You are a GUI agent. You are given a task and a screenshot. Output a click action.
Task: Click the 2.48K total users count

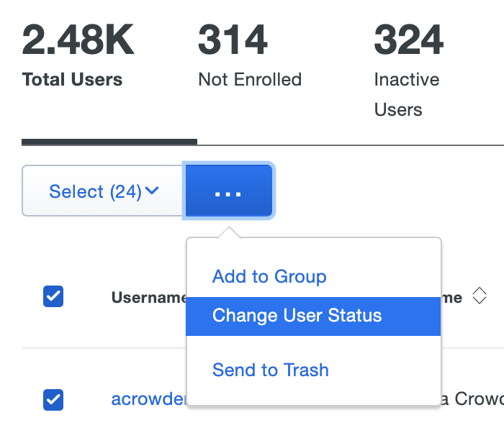pos(78,40)
